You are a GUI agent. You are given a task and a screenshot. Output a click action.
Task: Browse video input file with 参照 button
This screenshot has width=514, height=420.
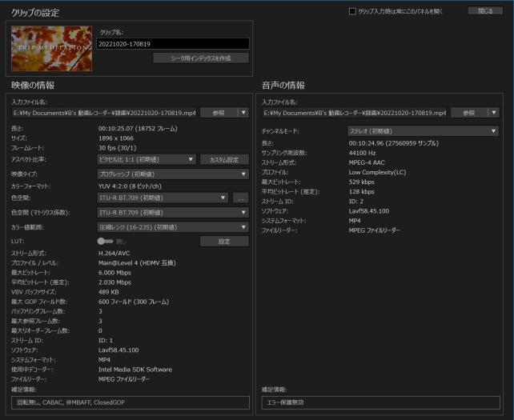click(x=219, y=113)
